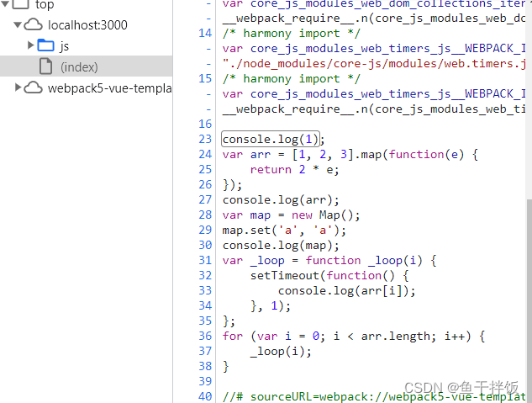
Task: Set breakpoint on line 15
Action: [205, 79]
